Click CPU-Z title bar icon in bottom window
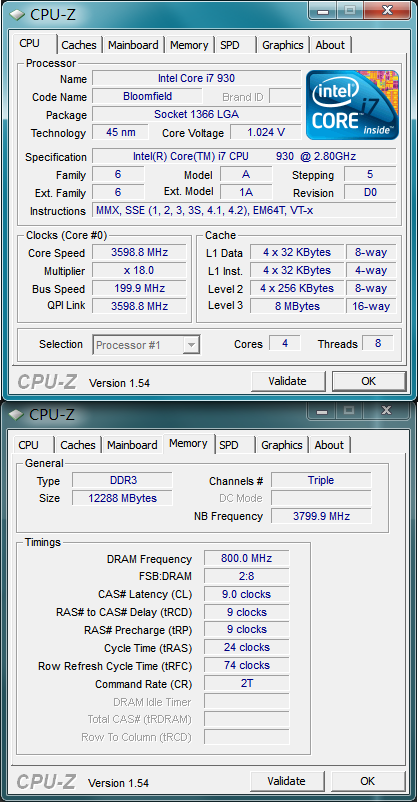The image size is (418, 802). [17, 414]
